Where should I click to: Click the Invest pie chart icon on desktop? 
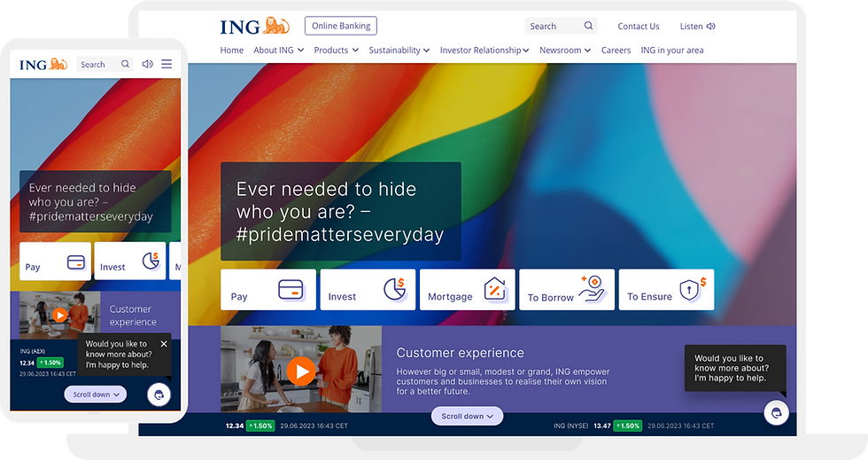click(395, 289)
